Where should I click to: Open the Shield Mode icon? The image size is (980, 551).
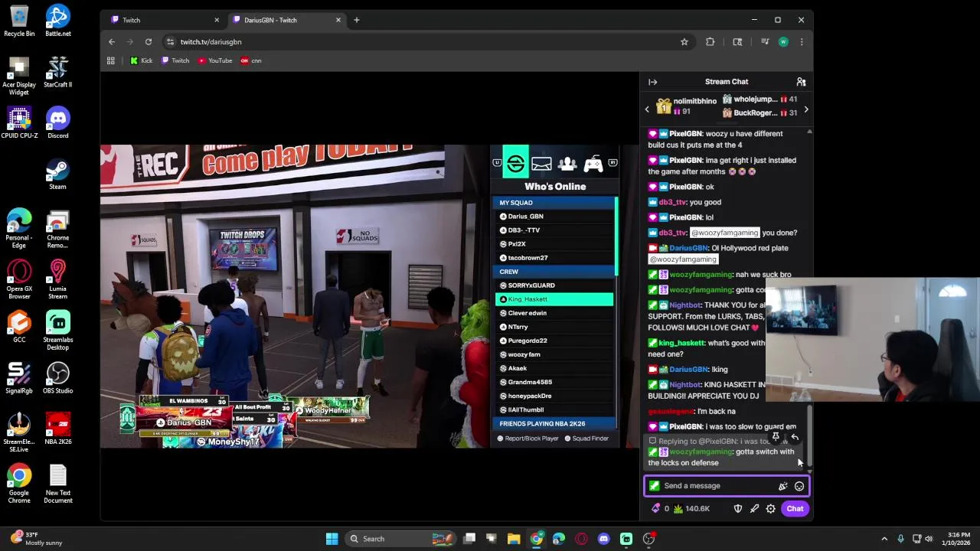[738, 509]
